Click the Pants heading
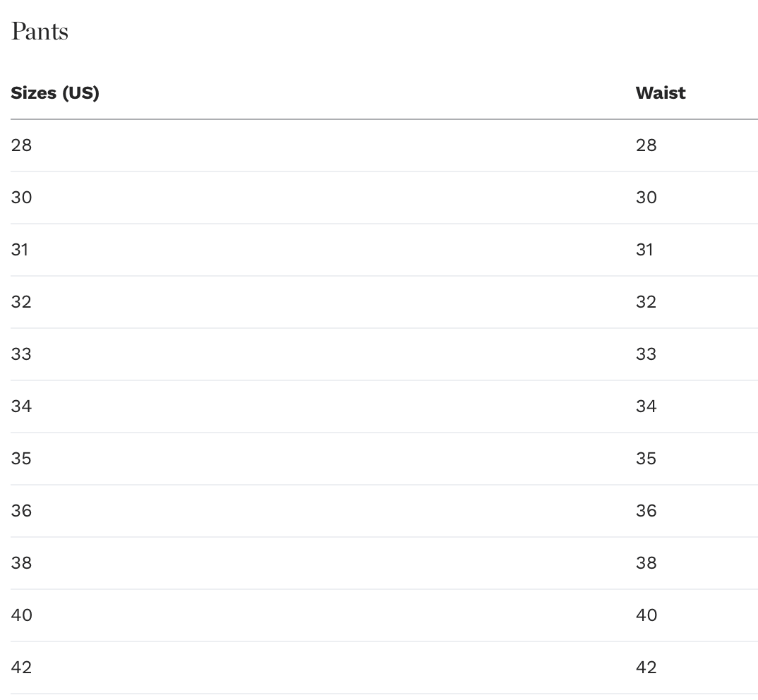Viewport: 758px width, 700px height. coord(40,32)
